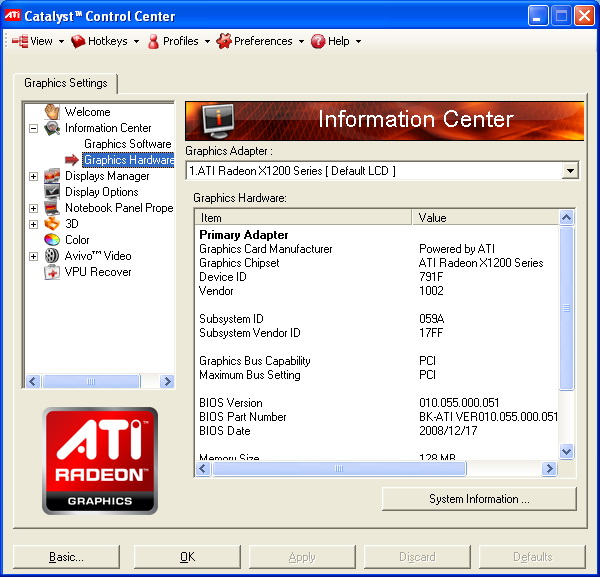Click the 3D orange cube icon
600x577 pixels.
tap(52, 223)
